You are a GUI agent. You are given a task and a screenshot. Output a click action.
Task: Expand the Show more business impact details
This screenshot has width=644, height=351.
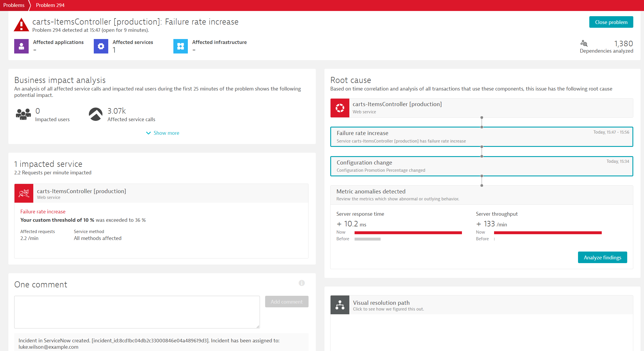pos(164,133)
